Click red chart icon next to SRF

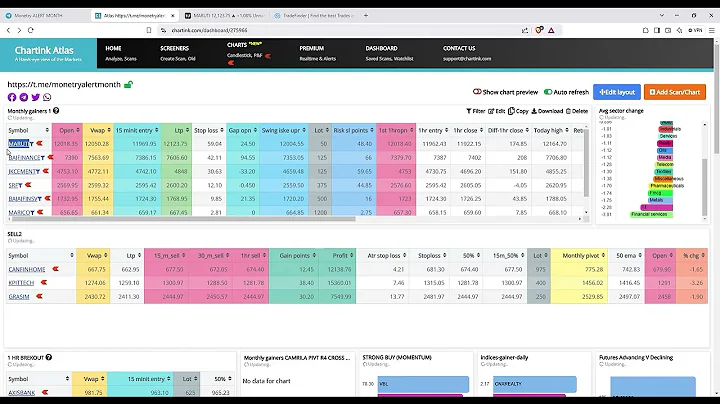(28, 185)
